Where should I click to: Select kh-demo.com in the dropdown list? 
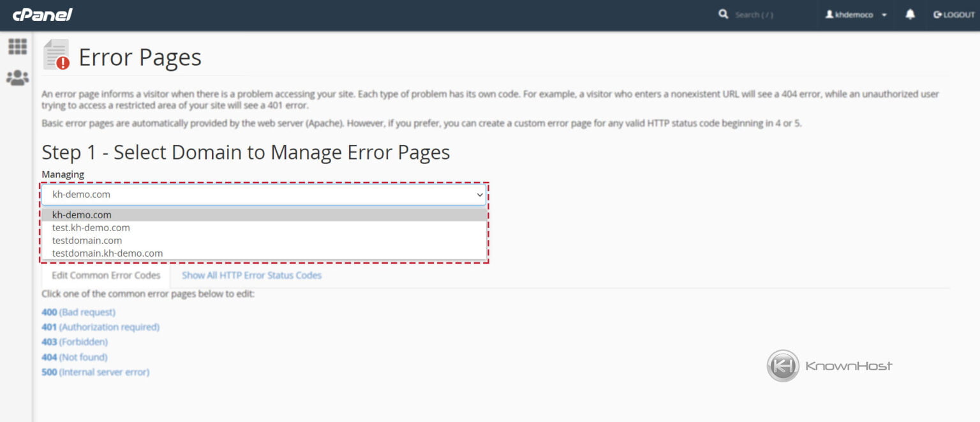point(82,215)
